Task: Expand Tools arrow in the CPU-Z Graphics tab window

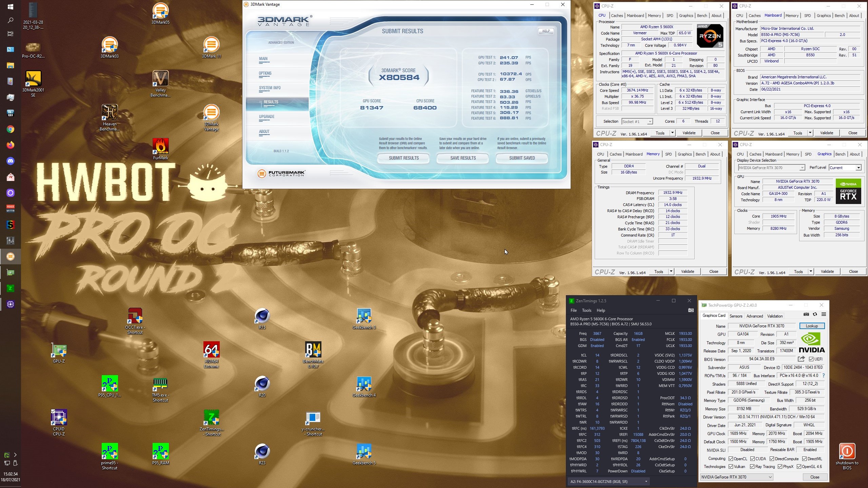Action: [811, 271]
